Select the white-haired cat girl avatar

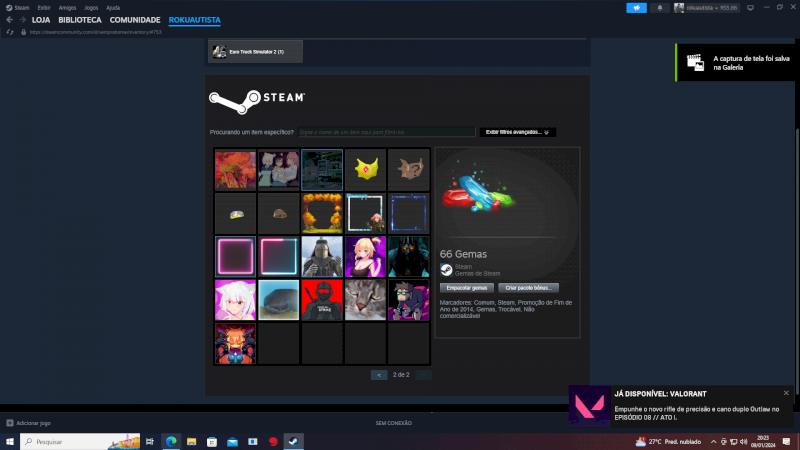point(235,300)
